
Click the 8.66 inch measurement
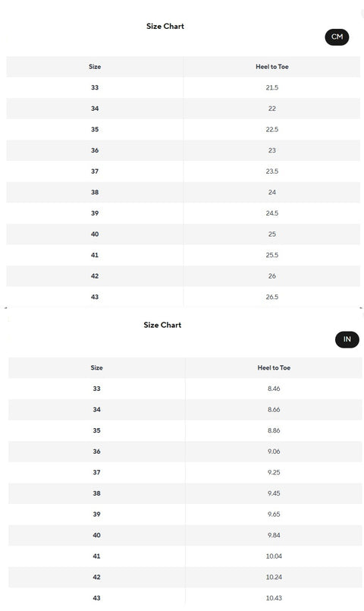[274, 410]
